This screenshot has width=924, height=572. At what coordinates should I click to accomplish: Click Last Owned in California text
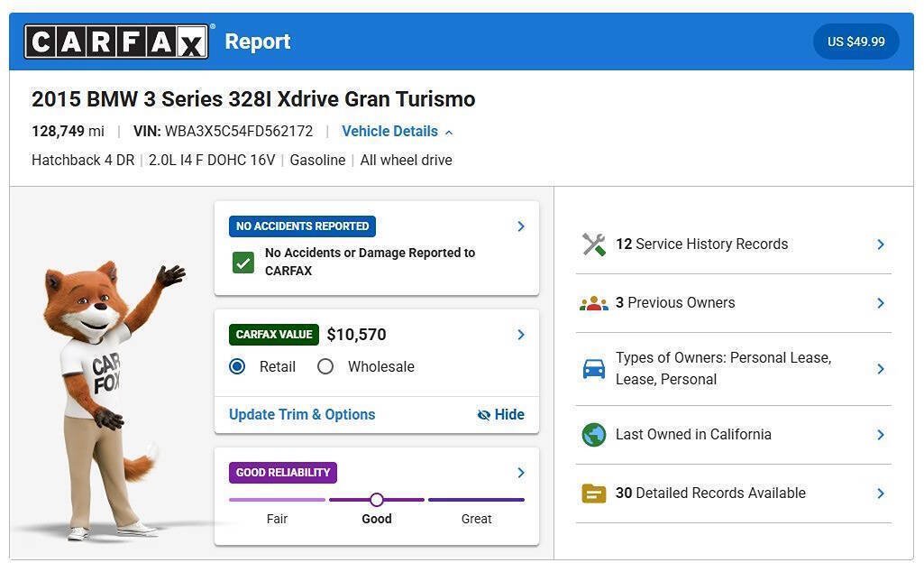693,435
